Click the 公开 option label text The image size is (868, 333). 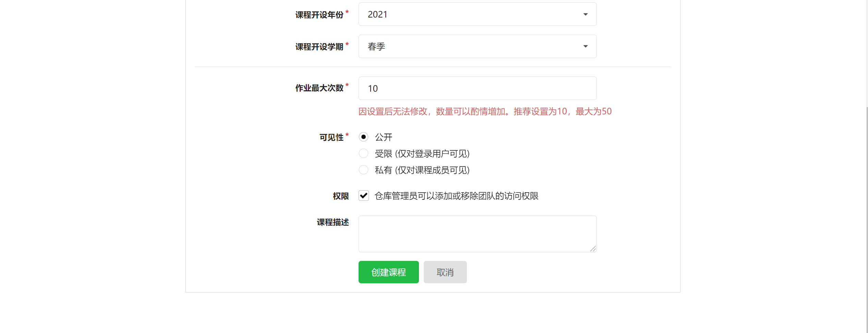(384, 137)
